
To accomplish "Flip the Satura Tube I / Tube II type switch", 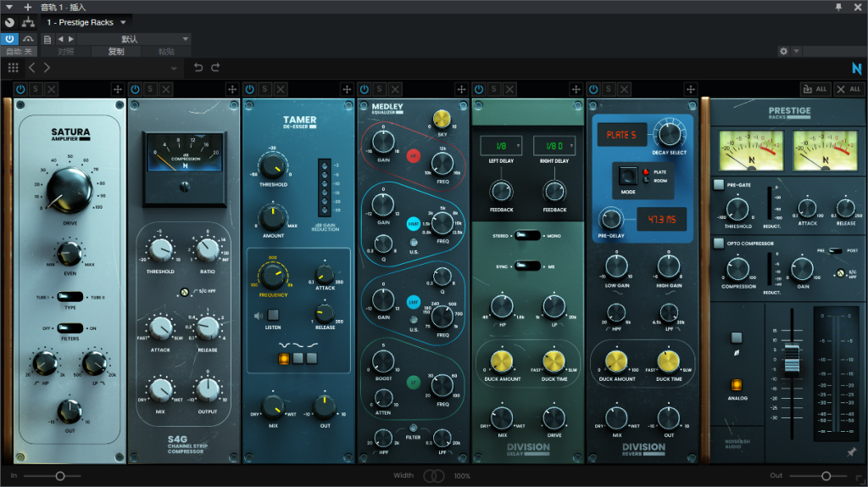I will 70,297.
